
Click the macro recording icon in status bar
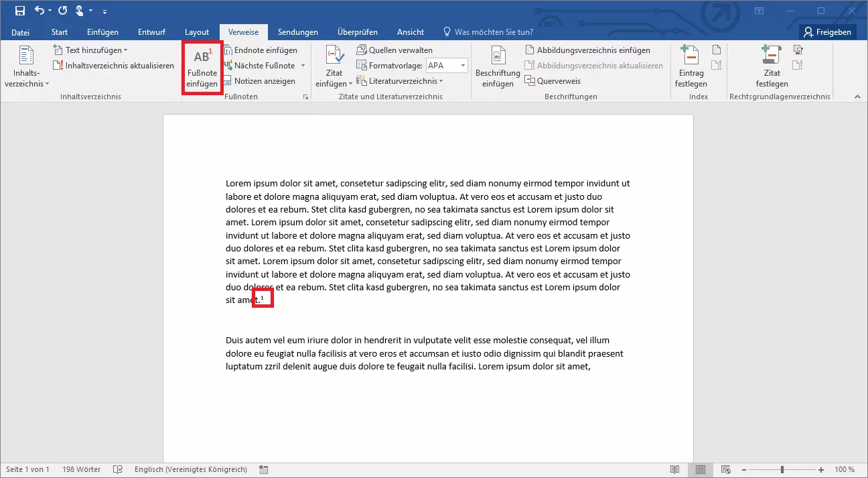tap(264, 469)
